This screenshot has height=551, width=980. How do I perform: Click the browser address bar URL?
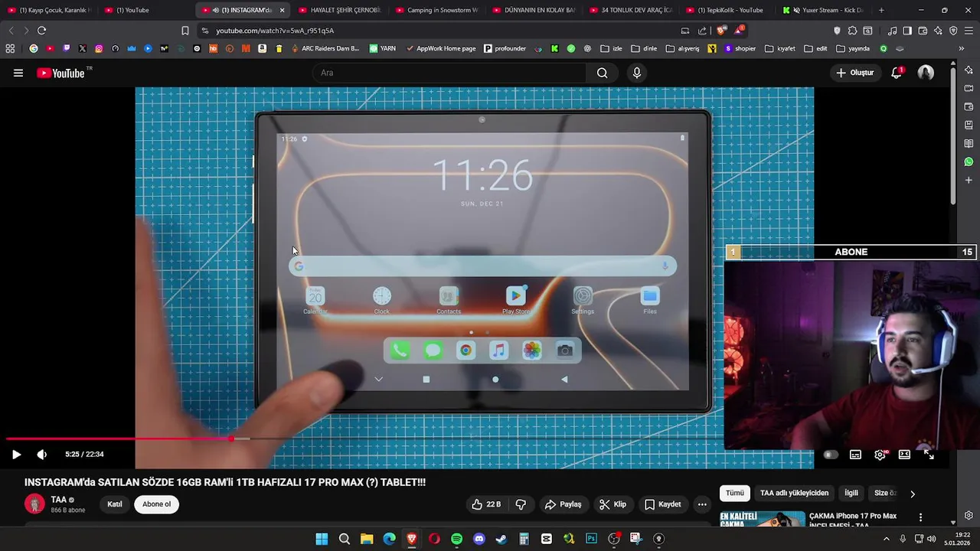(275, 31)
